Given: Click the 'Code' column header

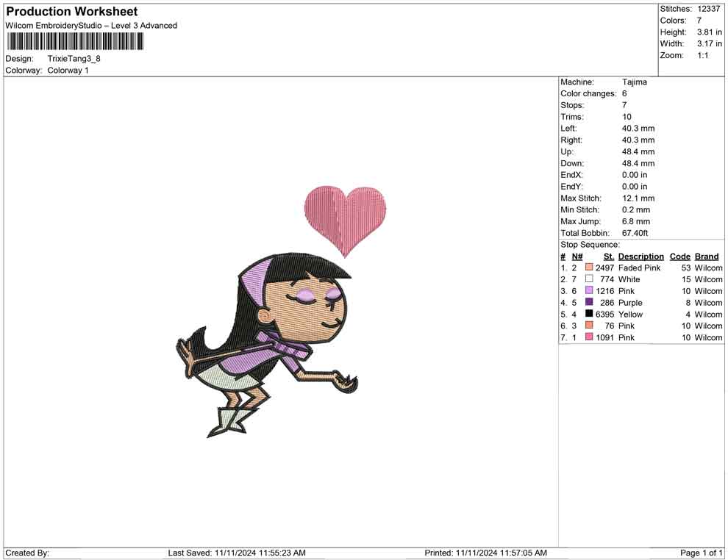Looking at the screenshot, I should point(680,256).
